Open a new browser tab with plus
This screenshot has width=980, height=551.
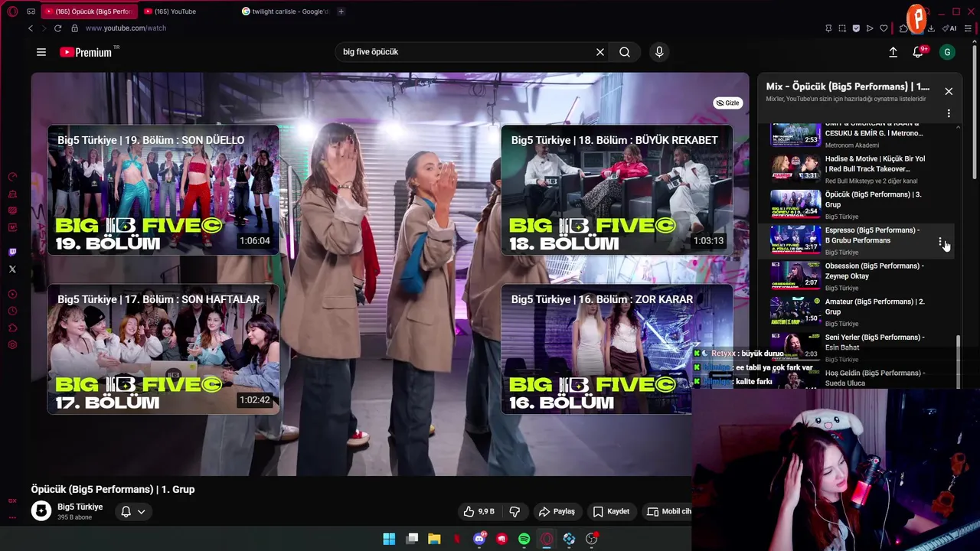tap(341, 11)
